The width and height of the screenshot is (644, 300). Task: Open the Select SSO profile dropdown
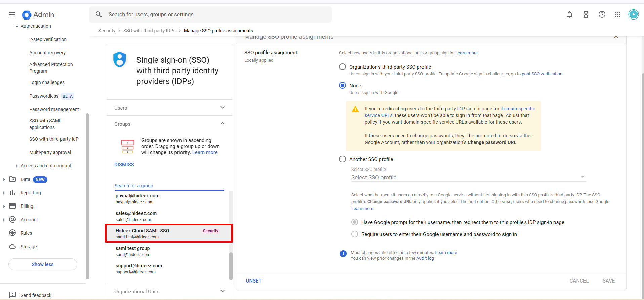468,177
